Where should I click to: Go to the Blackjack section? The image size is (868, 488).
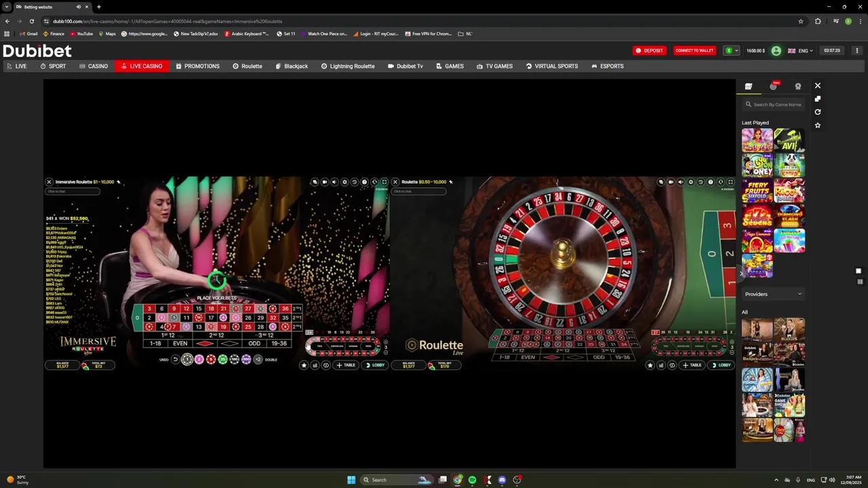[292, 66]
